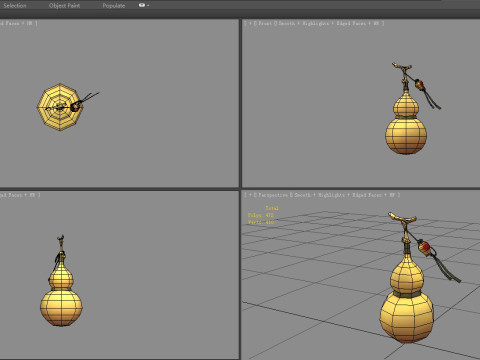
Task: Click the ribbon display toggle icon after Populate
Action: pos(142,5)
